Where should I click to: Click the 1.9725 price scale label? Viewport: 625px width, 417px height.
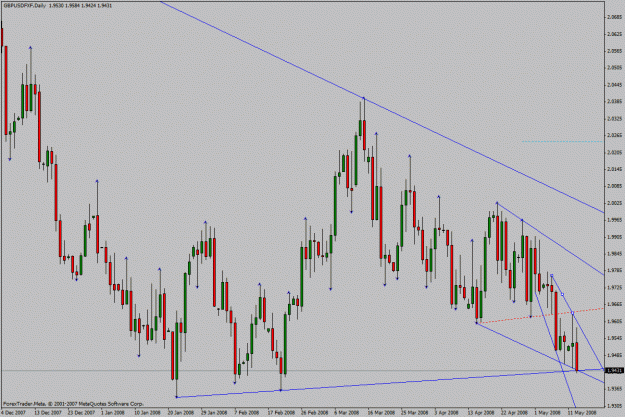[615, 287]
